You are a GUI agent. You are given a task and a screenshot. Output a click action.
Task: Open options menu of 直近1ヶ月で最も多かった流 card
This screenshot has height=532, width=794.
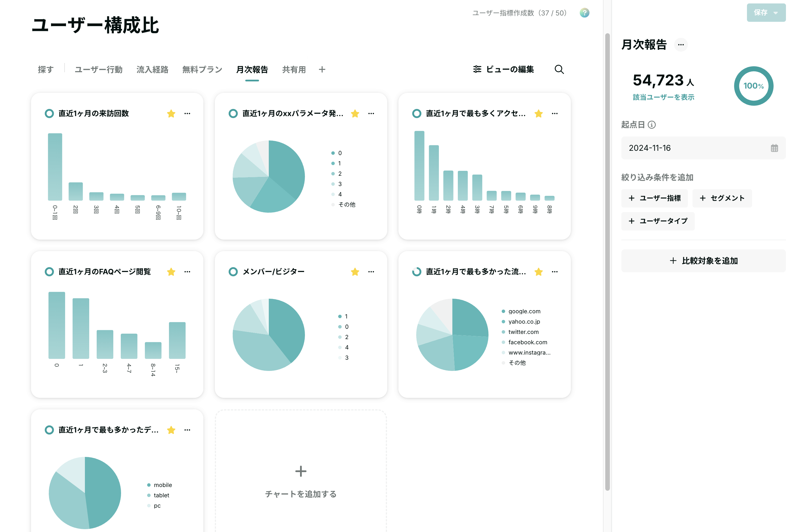[x=555, y=271]
